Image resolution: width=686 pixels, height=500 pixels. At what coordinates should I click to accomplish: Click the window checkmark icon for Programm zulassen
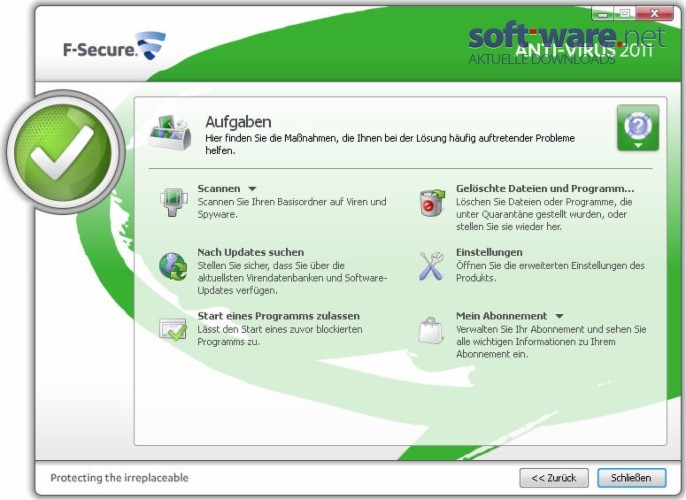pyautogui.click(x=173, y=330)
